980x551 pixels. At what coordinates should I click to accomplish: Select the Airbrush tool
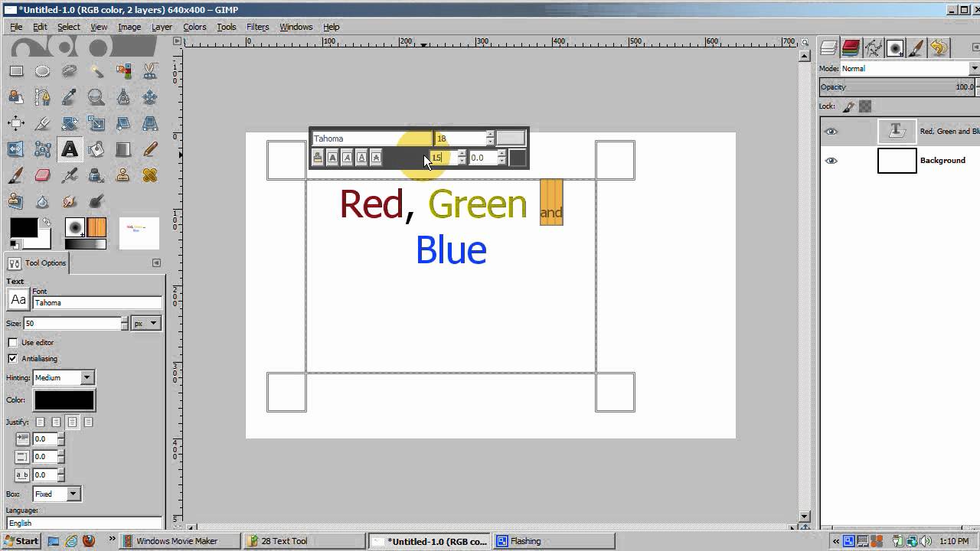(x=70, y=175)
